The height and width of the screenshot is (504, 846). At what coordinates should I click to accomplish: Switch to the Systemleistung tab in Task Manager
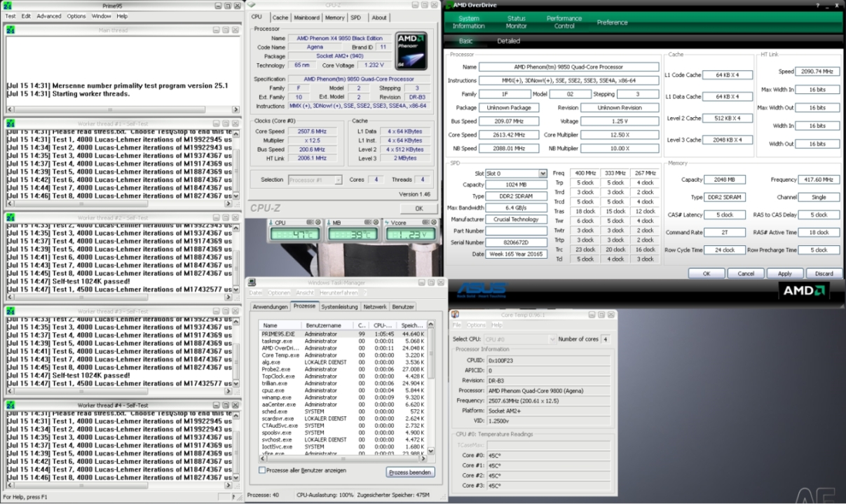tap(339, 307)
